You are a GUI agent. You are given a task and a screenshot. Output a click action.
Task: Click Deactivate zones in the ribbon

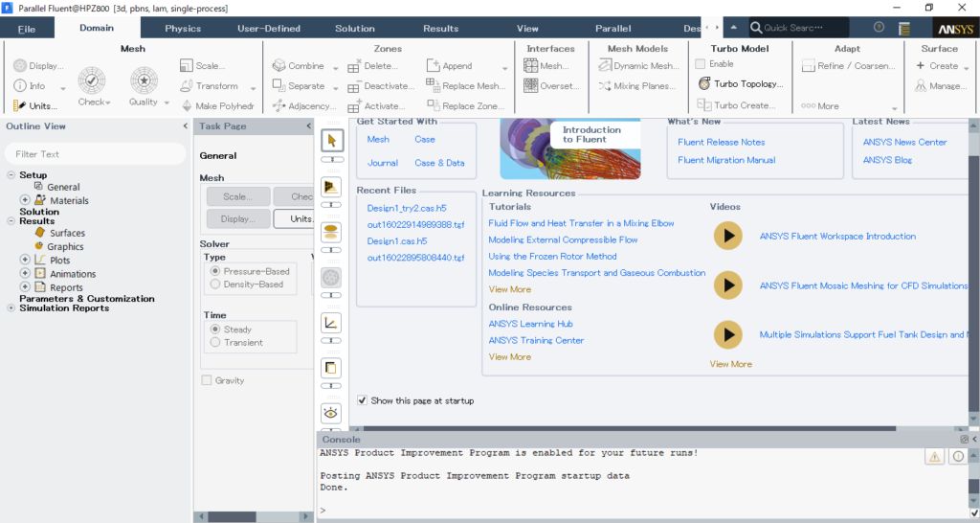click(x=381, y=85)
